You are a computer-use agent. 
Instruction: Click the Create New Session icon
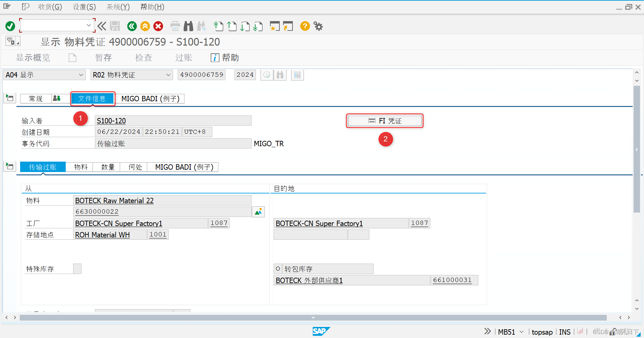point(275,26)
